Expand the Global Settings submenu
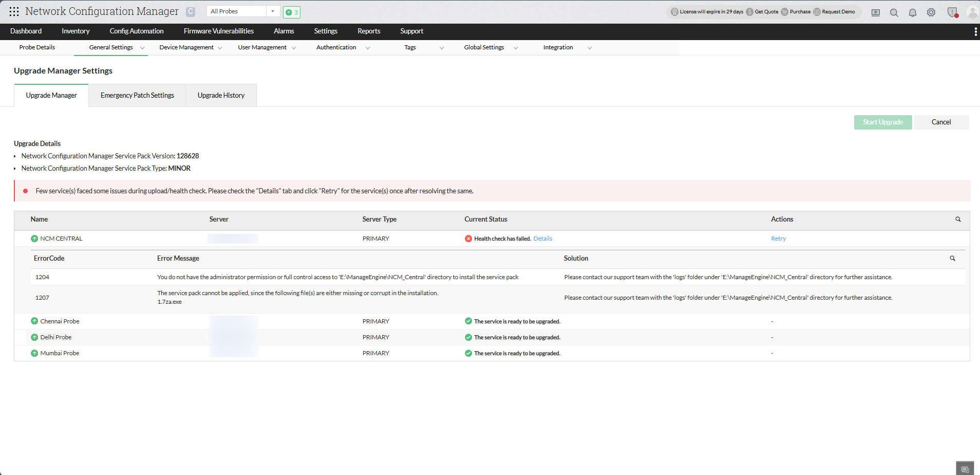Viewport: 980px width, 475px height. tap(516, 48)
